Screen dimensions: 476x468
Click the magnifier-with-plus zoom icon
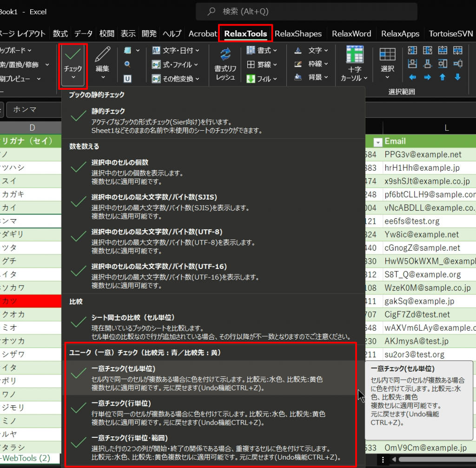(x=127, y=64)
